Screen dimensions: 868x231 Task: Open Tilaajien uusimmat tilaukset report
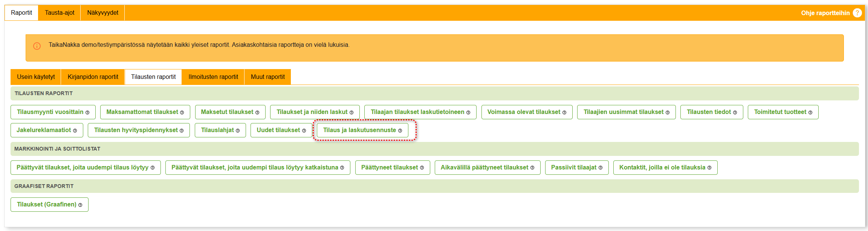626,112
